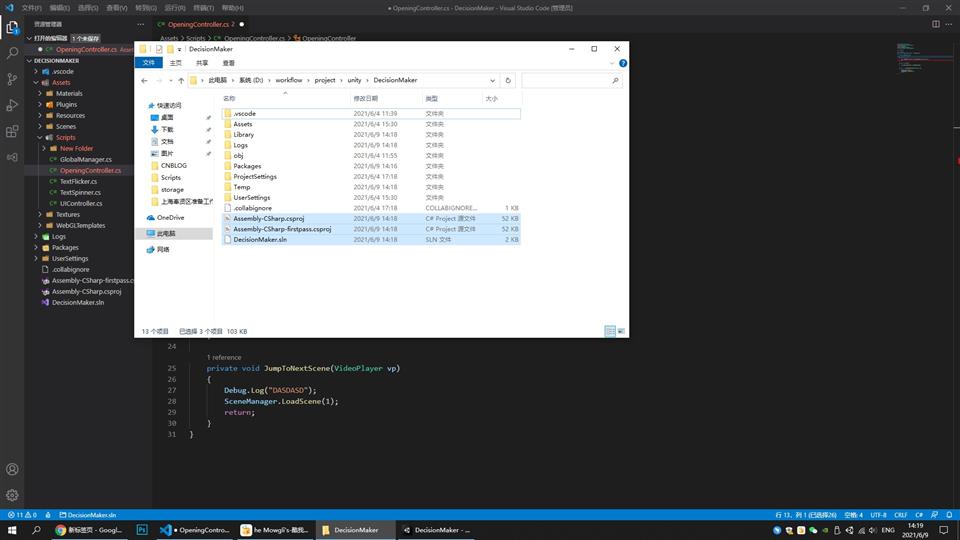Image resolution: width=960 pixels, height=540 pixels.
Task: Open the 文件(F) menu in VS Code
Action: 31,8
